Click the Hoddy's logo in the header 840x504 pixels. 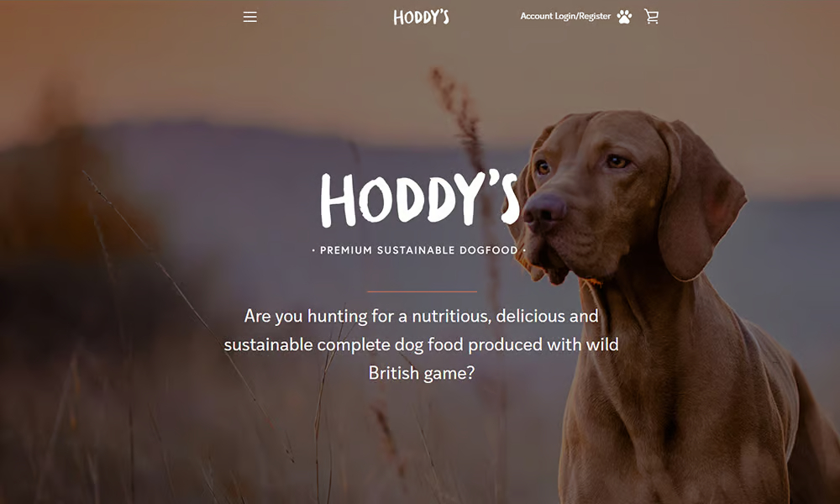pyautogui.click(x=421, y=17)
